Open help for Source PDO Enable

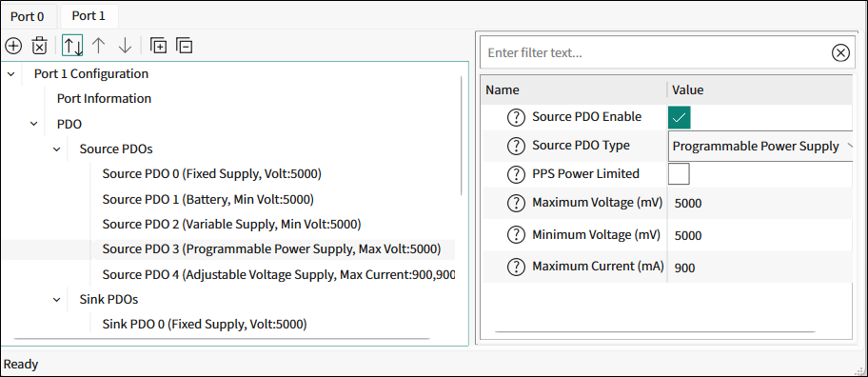516,117
